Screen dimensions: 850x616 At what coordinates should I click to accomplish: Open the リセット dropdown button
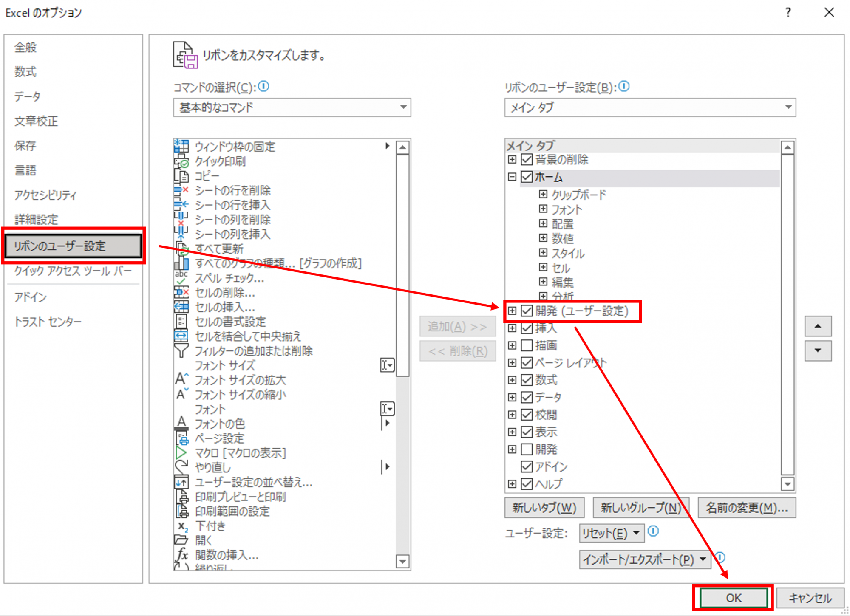tap(612, 533)
